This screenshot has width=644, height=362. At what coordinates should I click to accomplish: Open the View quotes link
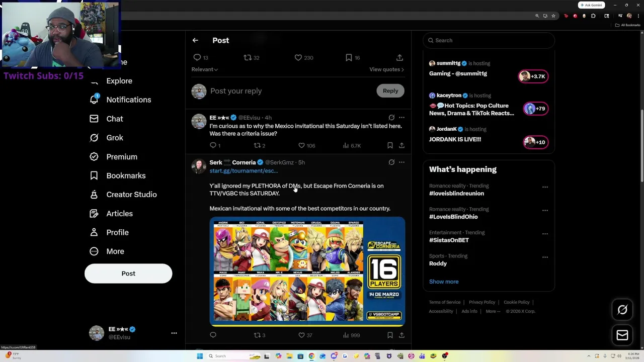click(386, 69)
